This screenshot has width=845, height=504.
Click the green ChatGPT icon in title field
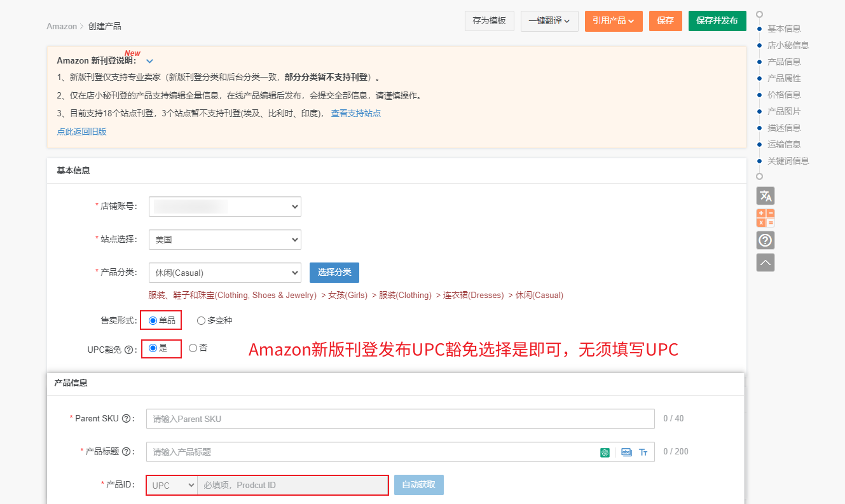pyautogui.click(x=605, y=453)
